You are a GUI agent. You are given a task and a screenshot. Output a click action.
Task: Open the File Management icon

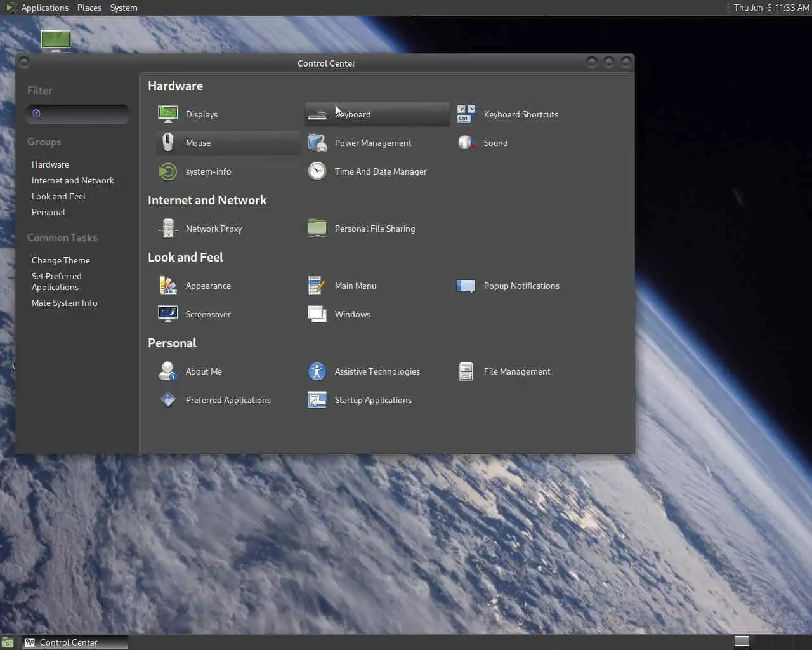pyautogui.click(x=466, y=371)
